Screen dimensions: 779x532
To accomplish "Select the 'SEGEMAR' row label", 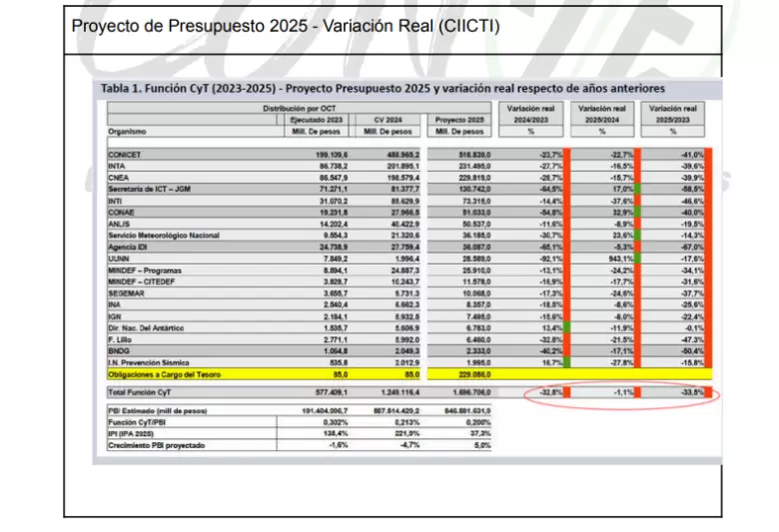I will (x=126, y=293).
